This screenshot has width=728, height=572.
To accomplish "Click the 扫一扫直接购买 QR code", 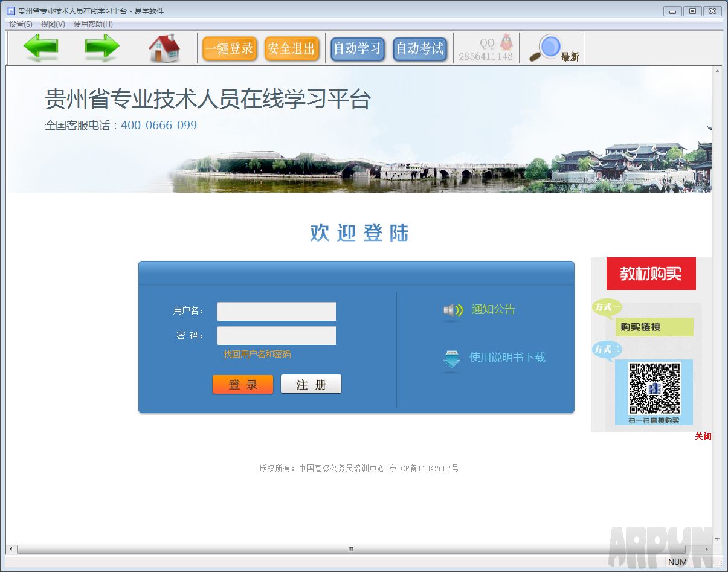I will click(x=653, y=388).
